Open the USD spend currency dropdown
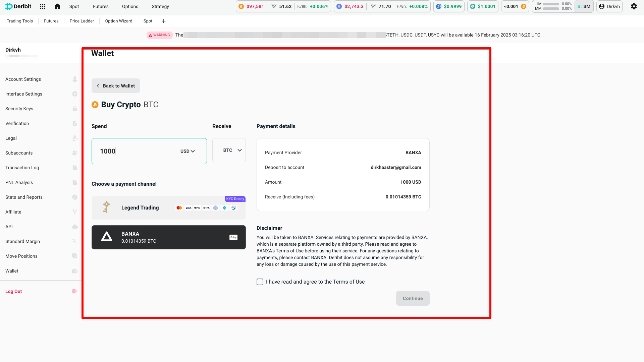 187,151
